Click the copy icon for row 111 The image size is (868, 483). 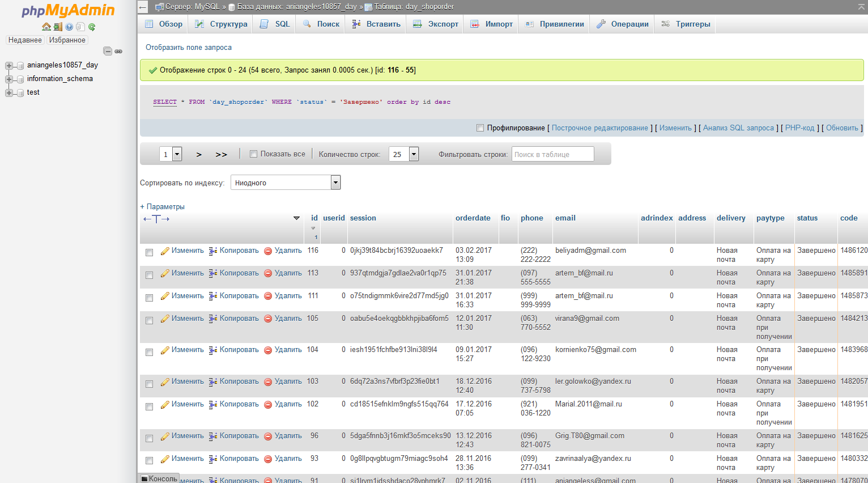coord(213,296)
